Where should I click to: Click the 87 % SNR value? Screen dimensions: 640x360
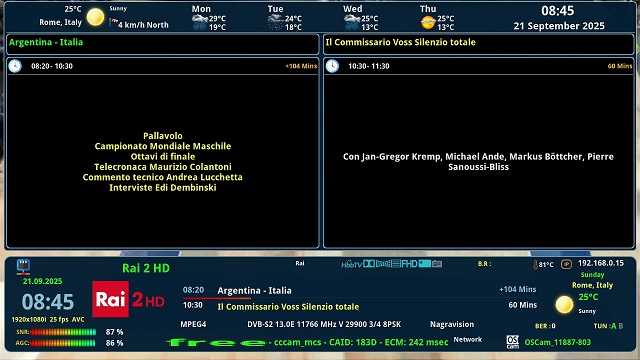click(x=114, y=332)
